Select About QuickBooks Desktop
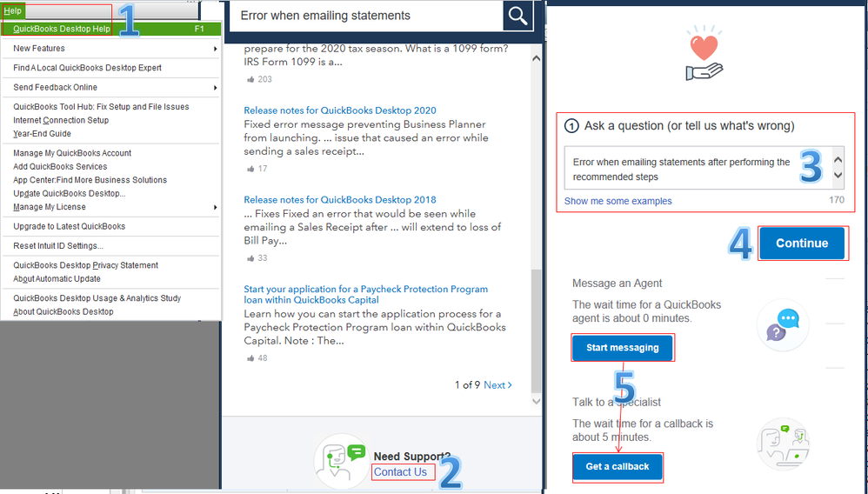 [x=63, y=311]
